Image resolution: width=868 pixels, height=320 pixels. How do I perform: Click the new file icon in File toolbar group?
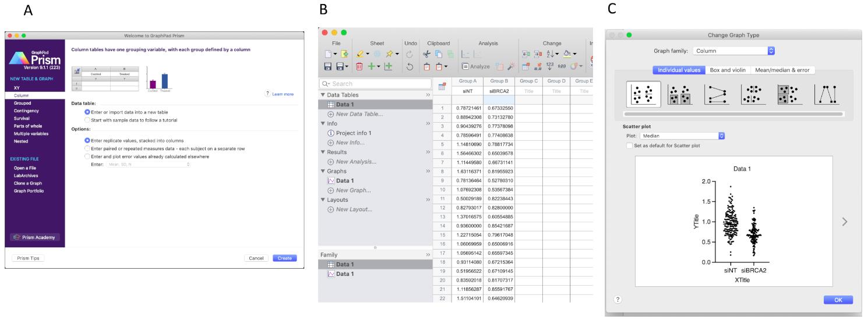(x=328, y=54)
